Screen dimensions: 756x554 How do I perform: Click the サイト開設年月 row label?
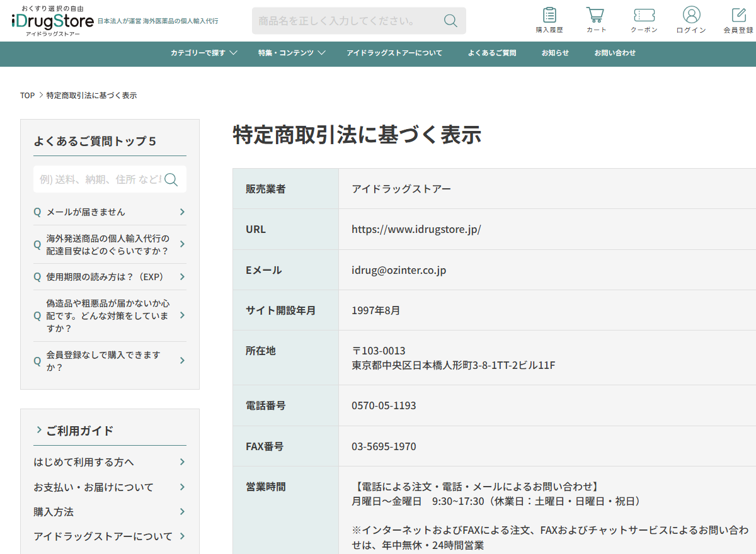(x=280, y=310)
